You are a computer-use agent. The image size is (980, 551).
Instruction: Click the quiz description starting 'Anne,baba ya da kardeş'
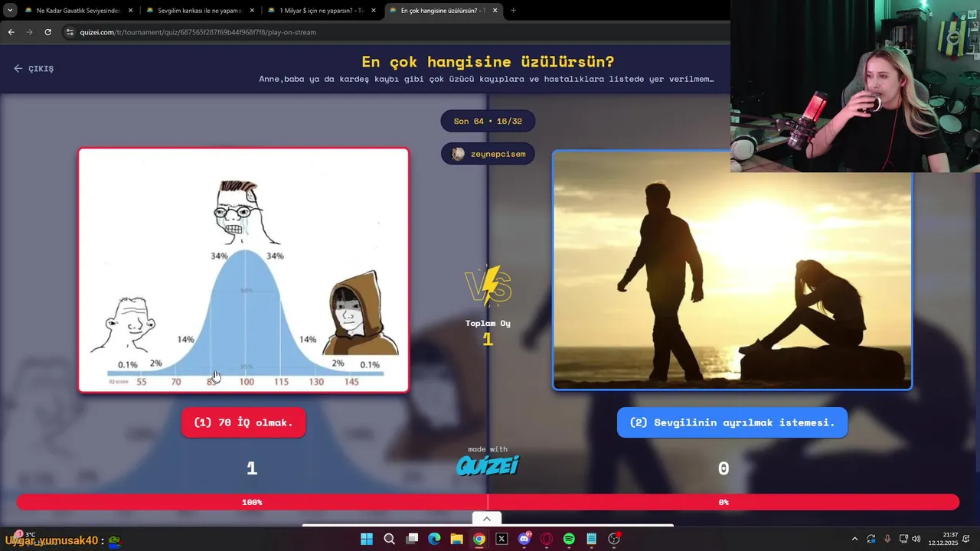pyautogui.click(x=486, y=79)
